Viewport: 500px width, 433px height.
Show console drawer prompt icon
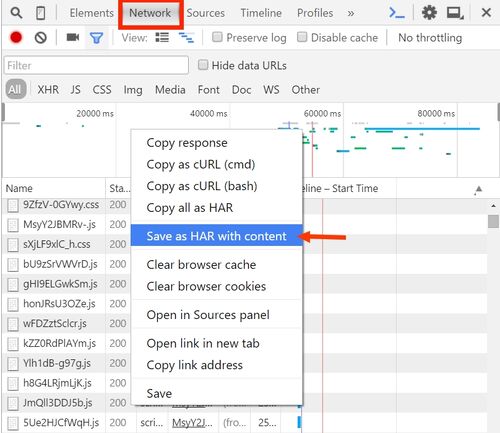pos(397,13)
